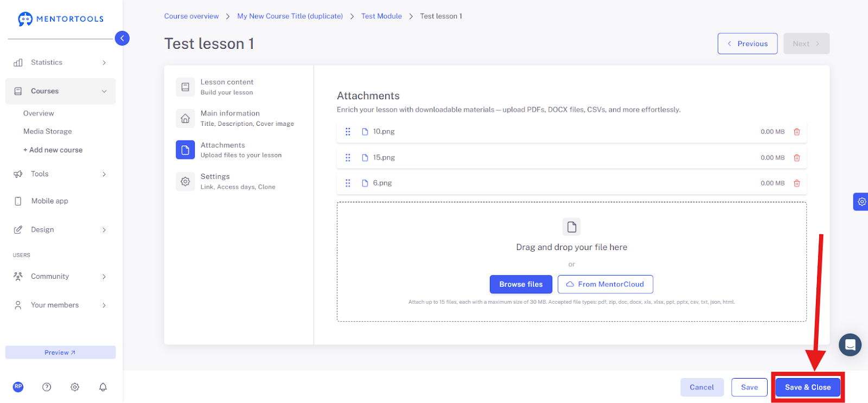
Task: Open the chat support bubble
Action: pyautogui.click(x=850, y=345)
